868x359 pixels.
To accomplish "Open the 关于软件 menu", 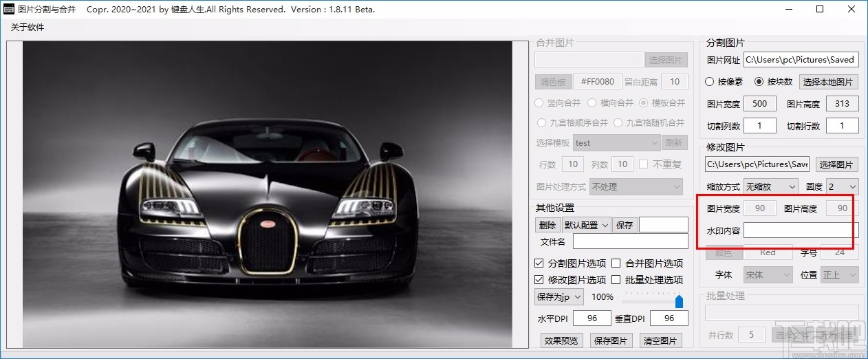I will point(28,28).
